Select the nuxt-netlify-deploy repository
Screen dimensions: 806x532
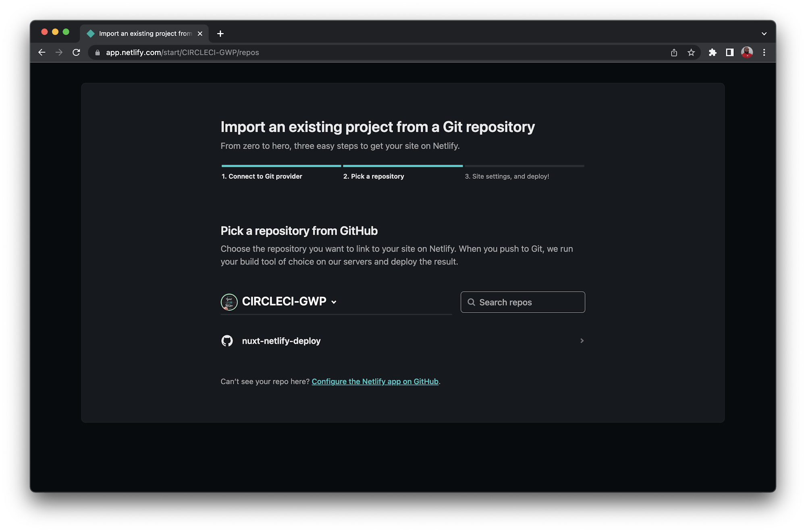coord(281,341)
